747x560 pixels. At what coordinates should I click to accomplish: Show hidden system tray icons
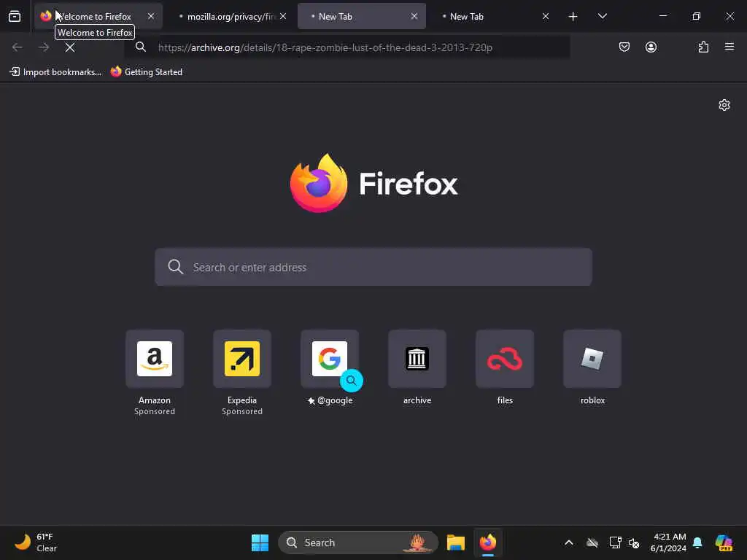(x=569, y=542)
